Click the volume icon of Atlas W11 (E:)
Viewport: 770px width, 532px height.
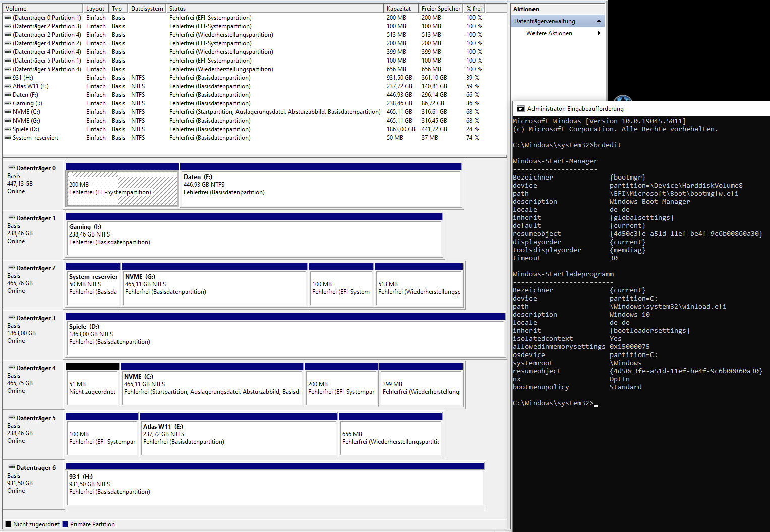(8, 86)
